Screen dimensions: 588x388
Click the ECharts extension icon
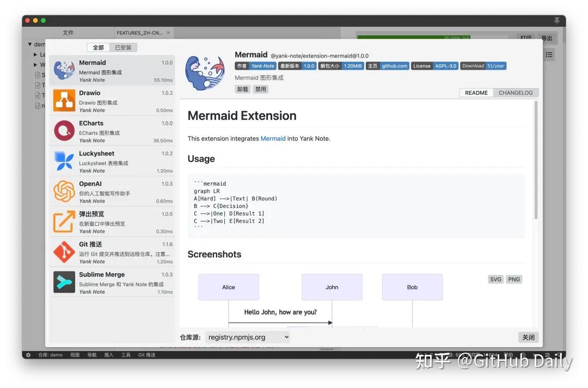(x=64, y=131)
